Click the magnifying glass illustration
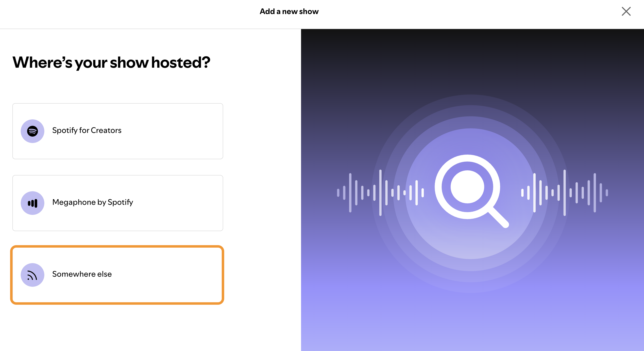 [472, 191]
